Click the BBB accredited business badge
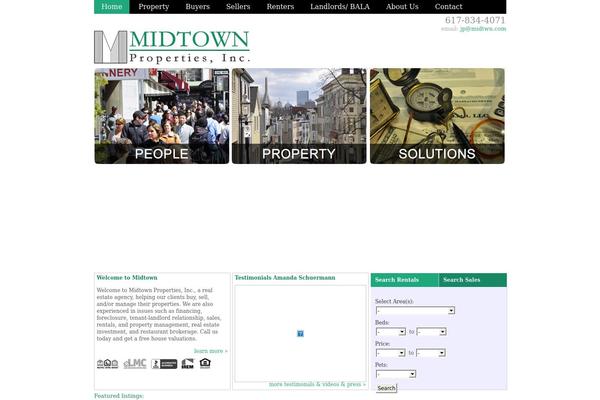This screenshot has width=600, height=400. click(x=164, y=364)
